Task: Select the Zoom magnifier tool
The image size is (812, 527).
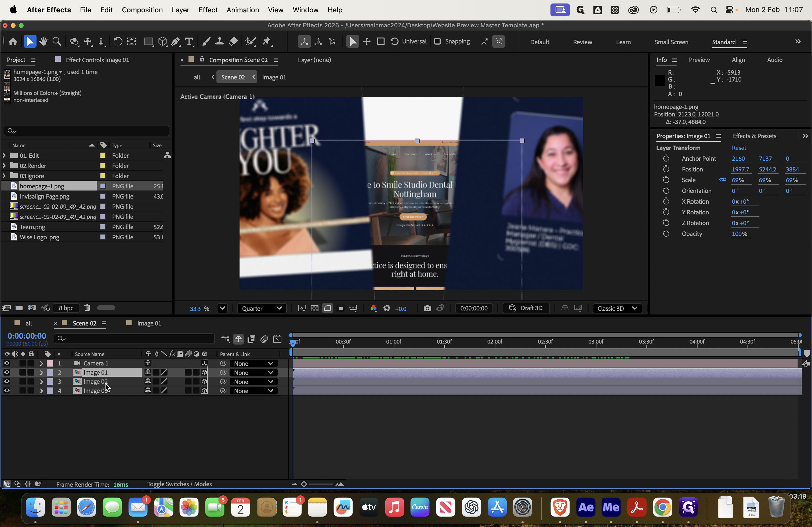Action: coord(57,42)
